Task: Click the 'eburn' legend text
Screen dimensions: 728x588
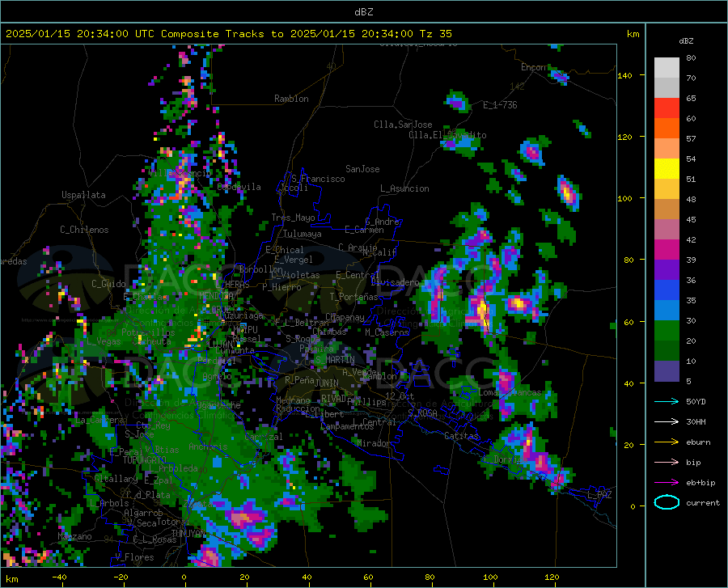Action: 698,442
